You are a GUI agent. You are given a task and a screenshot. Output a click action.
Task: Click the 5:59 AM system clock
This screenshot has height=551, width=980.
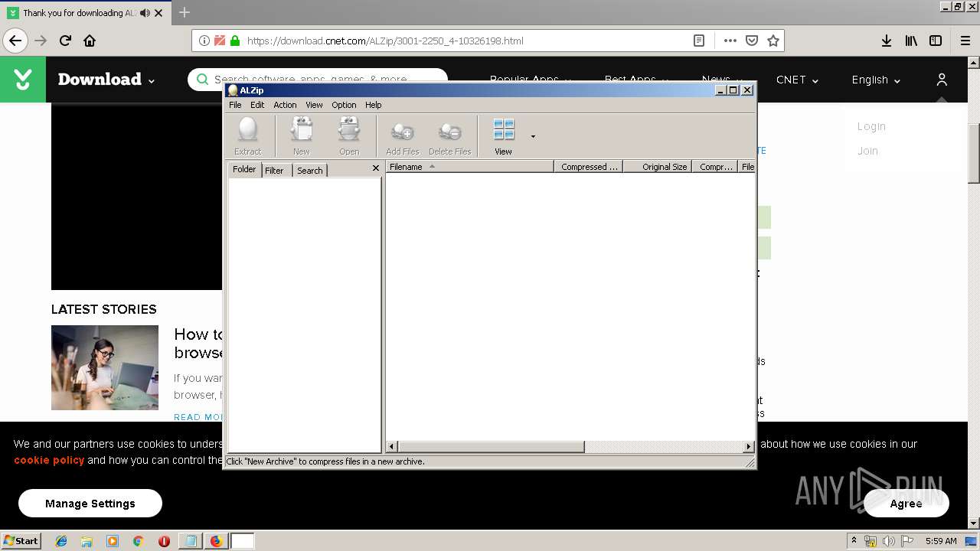pos(941,541)
